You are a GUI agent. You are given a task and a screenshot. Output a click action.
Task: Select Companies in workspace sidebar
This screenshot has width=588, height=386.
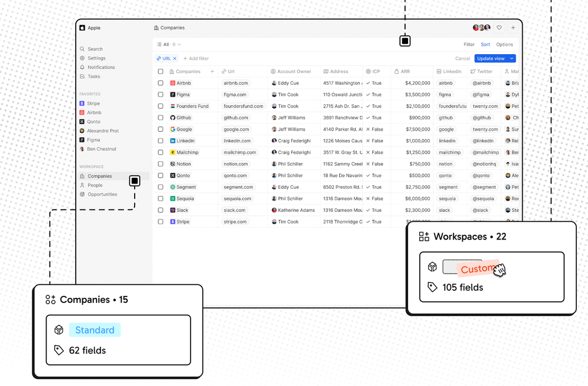114,176
